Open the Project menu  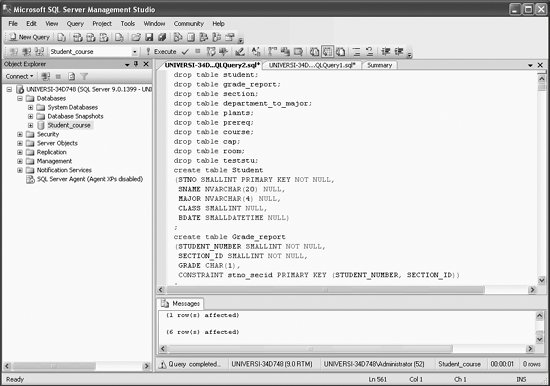102,24
